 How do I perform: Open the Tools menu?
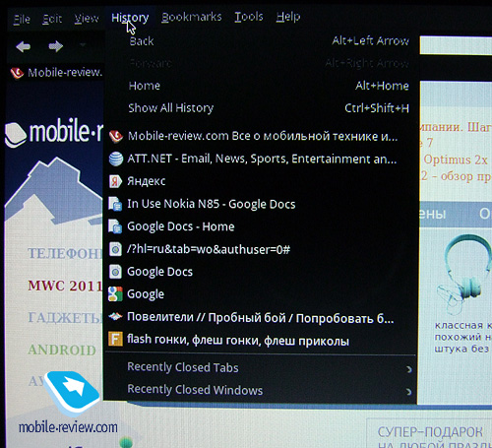click(x=249, y=17)
